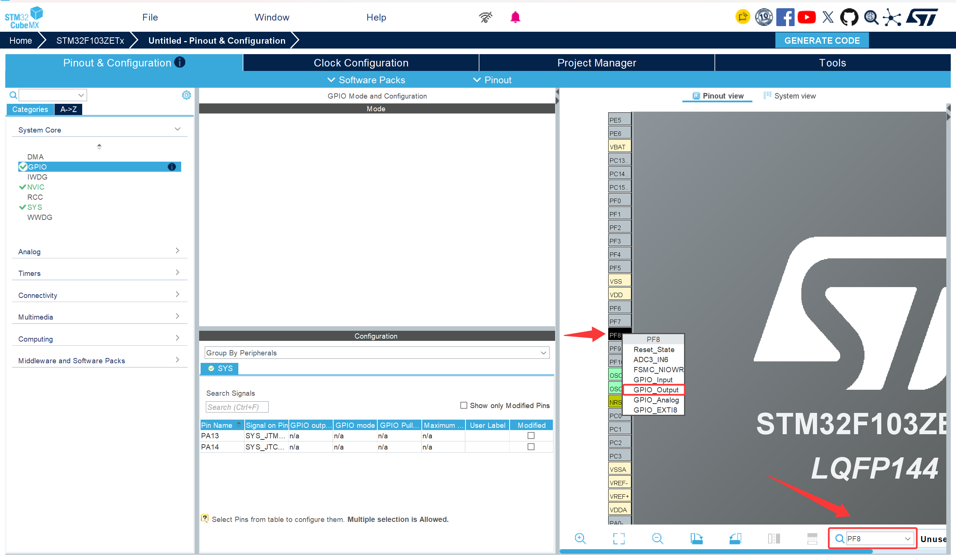Viewport: 956px width, 560px height.
Task: Switch to the Project Manager tab
Action: 597,63
